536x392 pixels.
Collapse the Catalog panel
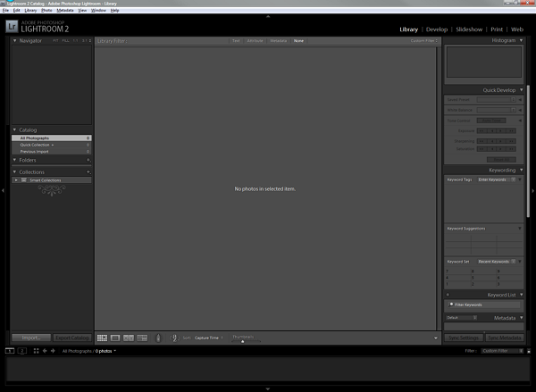(x=15, y=130)
